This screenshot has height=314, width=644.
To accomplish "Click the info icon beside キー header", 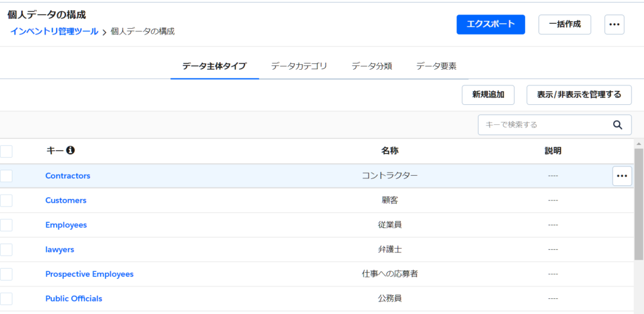I will (x=70, y=151).
